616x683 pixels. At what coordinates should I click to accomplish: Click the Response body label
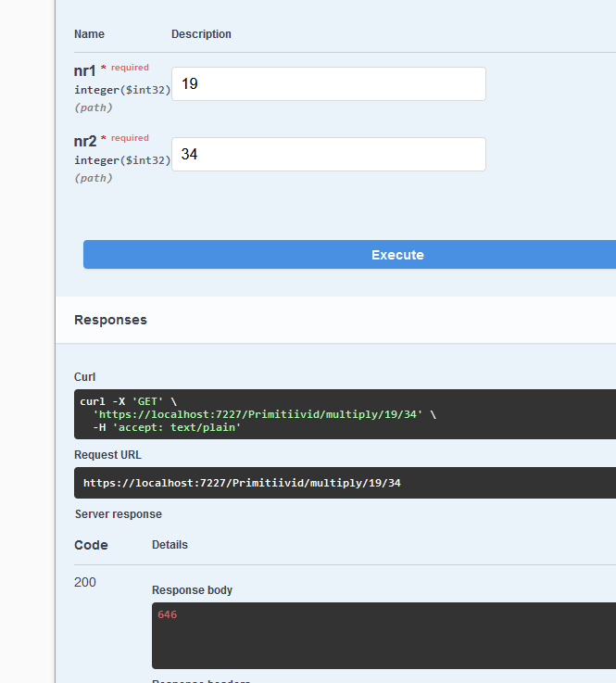pos(192,589)
